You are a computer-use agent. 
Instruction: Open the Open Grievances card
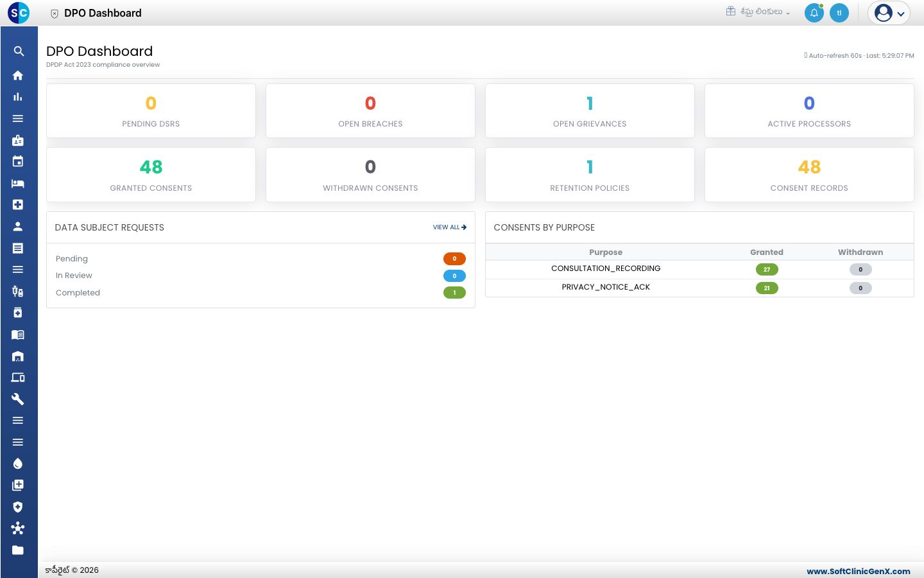(x=590, y=110)
